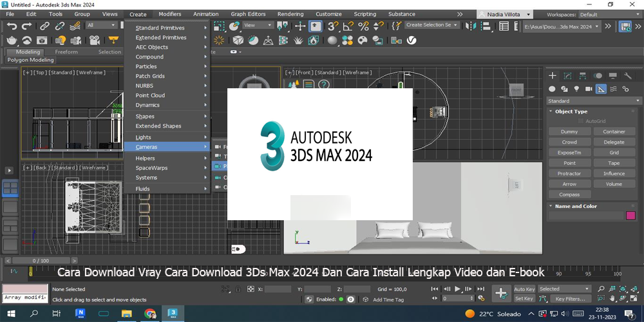Open the selection filter All dropdown
The height and width of the screenshot is (322, 644).
point(102,26)
